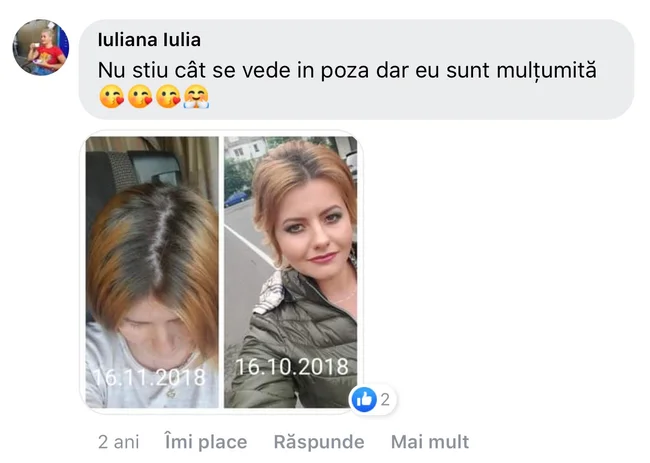This screenshot has width=650, height=463.
Task: Click the comment text starting Nu stiu
Action: coord(347,70)
